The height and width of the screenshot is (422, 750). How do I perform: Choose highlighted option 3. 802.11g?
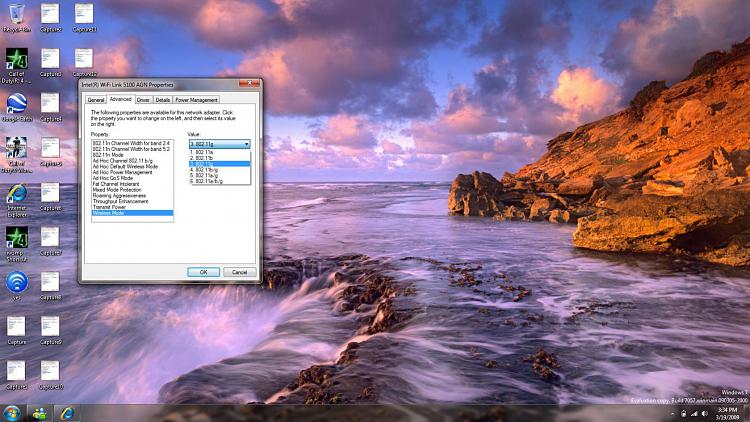[x=220, y=164]
